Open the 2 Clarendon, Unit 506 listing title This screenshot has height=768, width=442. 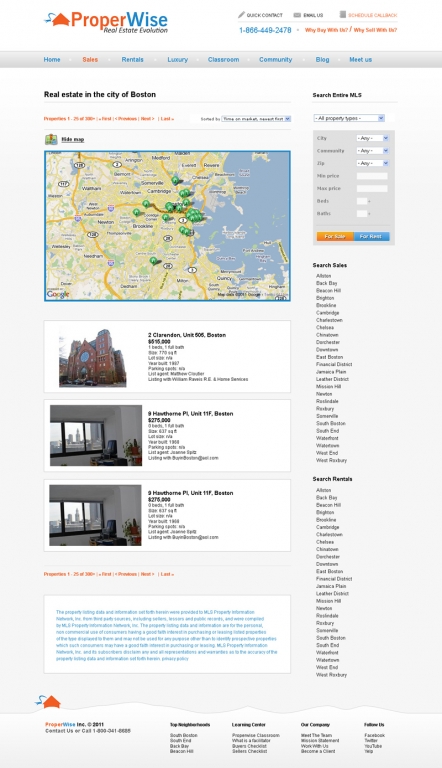(x=187, y=335)
